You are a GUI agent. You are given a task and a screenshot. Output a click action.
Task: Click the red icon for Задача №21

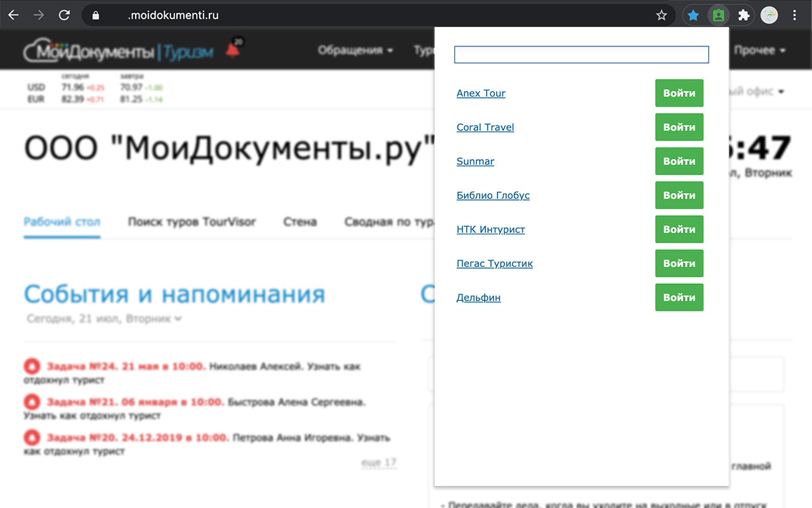point(31,402)
